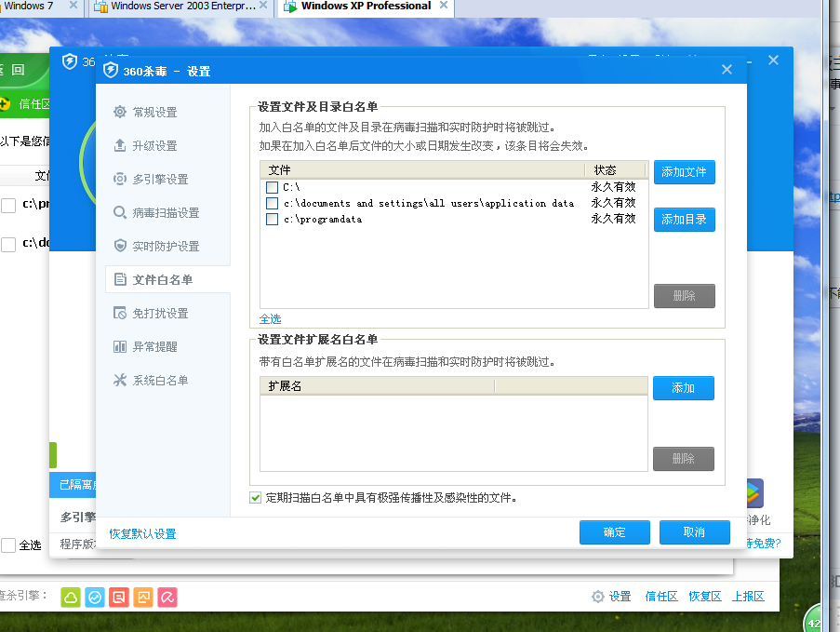Click the Windows Server 2003 tab icon
The height and width of the screenshot is (632, 840).
[x=100, y=7]
